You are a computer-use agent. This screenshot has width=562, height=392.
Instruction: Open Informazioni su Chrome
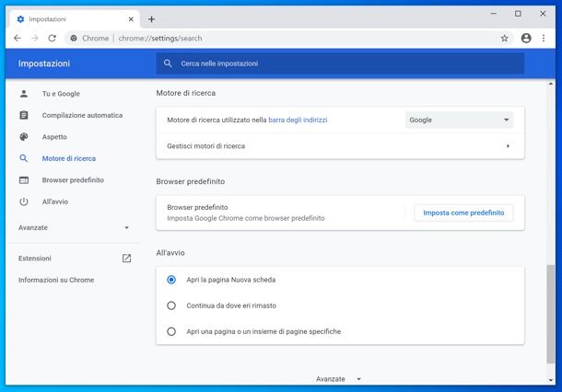[56, 280]
